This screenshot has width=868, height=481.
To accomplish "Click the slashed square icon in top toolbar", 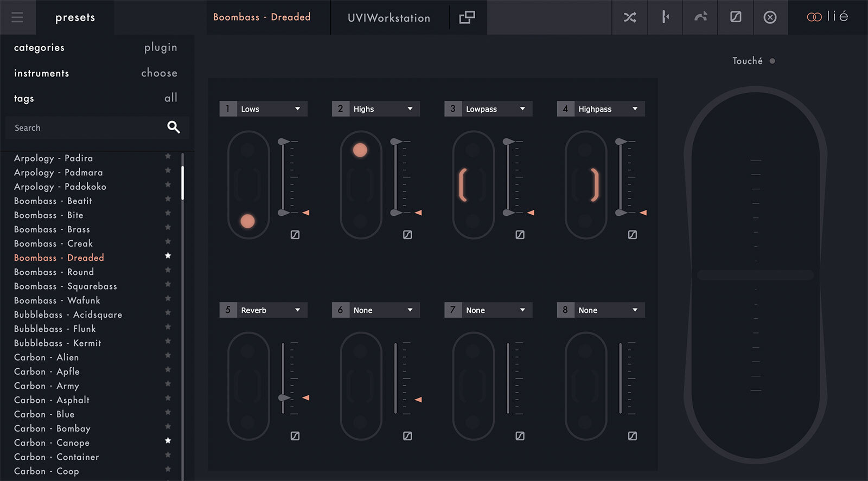I will click(x=736, y=17).
